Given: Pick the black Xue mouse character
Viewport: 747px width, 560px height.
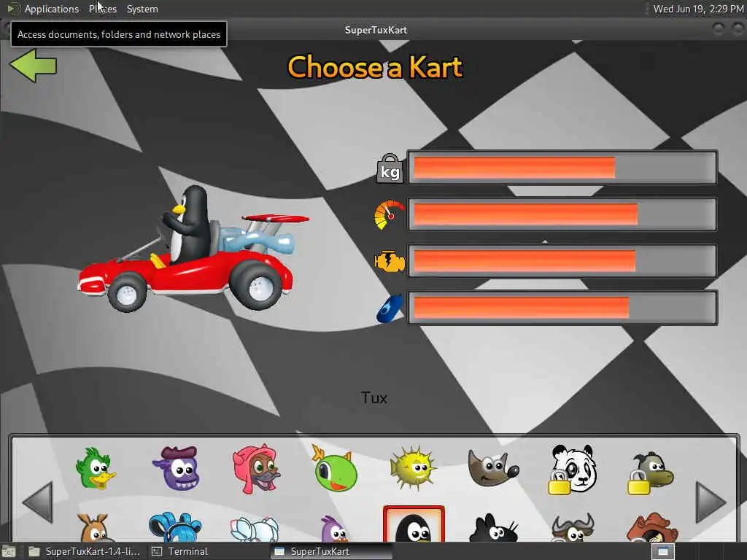Looking at the screenshot, I should point(493,528).
